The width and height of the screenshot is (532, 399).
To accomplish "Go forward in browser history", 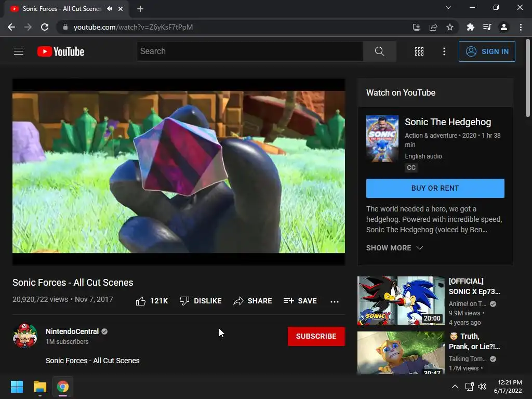I will tap(28, 27).
